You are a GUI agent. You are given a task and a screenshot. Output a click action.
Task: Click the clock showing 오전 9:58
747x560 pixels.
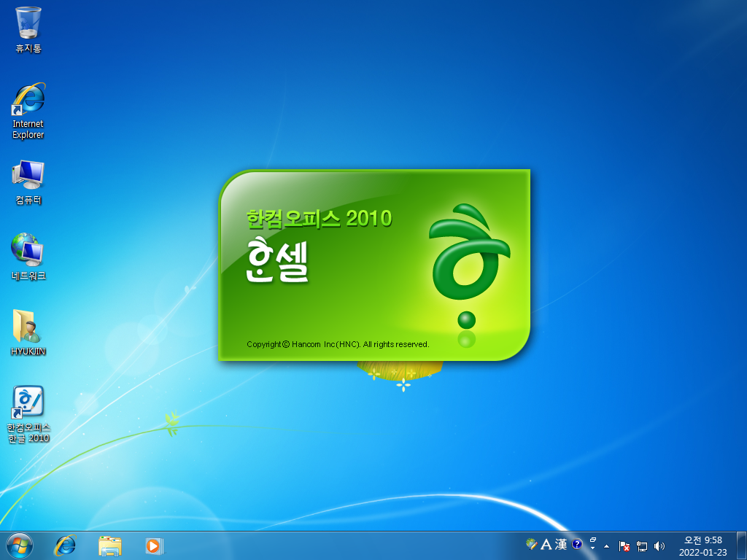(x=703, y=546)
